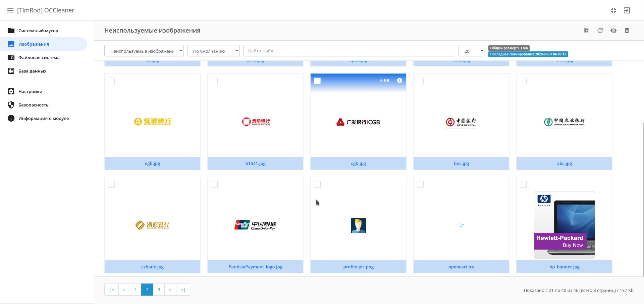Image resolution: width=644 pixels, height=304 pixels.
Task: Click the Общий размер 1.3 Mb badge
Action: (x=508, y=48)
